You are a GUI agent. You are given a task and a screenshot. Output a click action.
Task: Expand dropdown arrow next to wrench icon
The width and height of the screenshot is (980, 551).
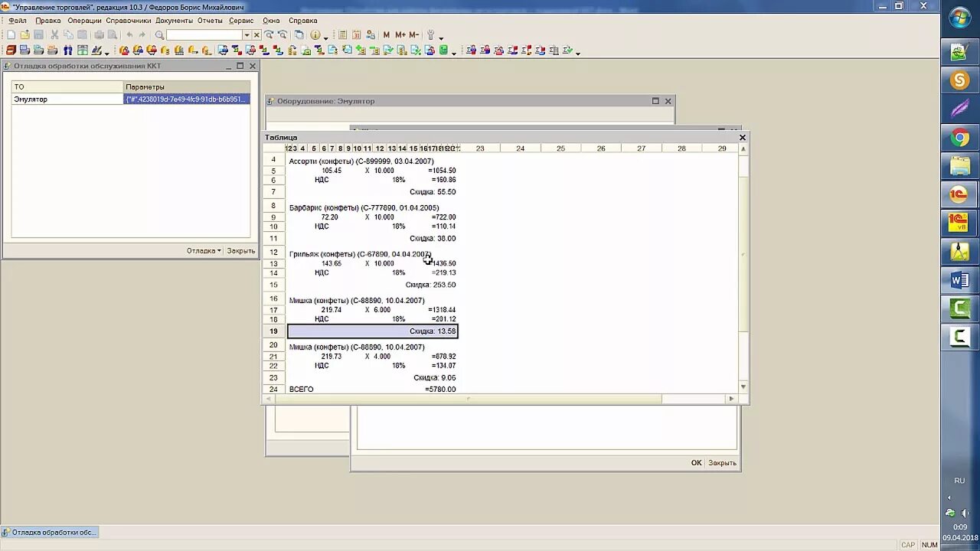pos(441,37)
